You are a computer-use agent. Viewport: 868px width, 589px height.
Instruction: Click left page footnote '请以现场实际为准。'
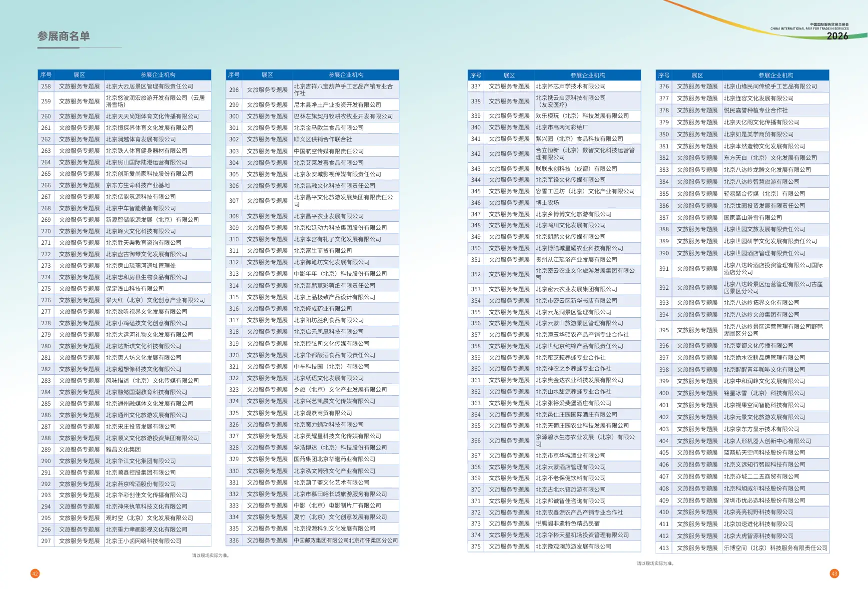(x=211, y=555)
